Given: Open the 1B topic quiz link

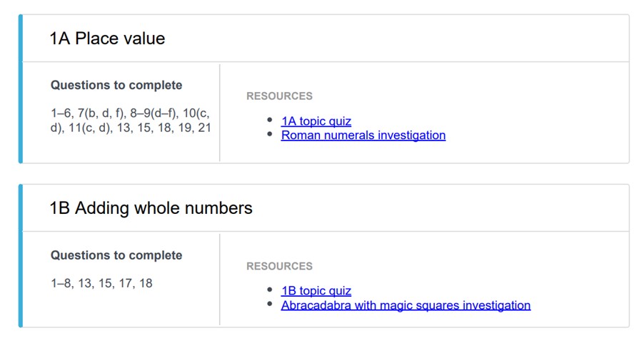Looking at the screenshot, I should pos(316,290).
